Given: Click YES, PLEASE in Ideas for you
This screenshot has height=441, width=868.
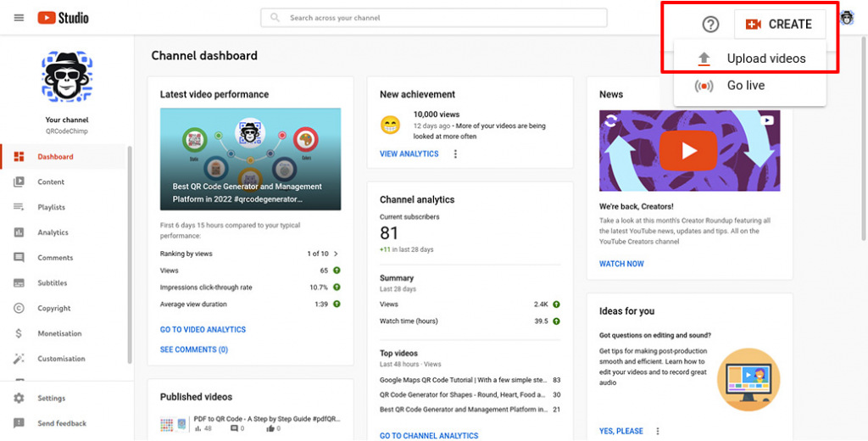Looking at the screenshot, I should pyautogui.click(x=621, y=431).
